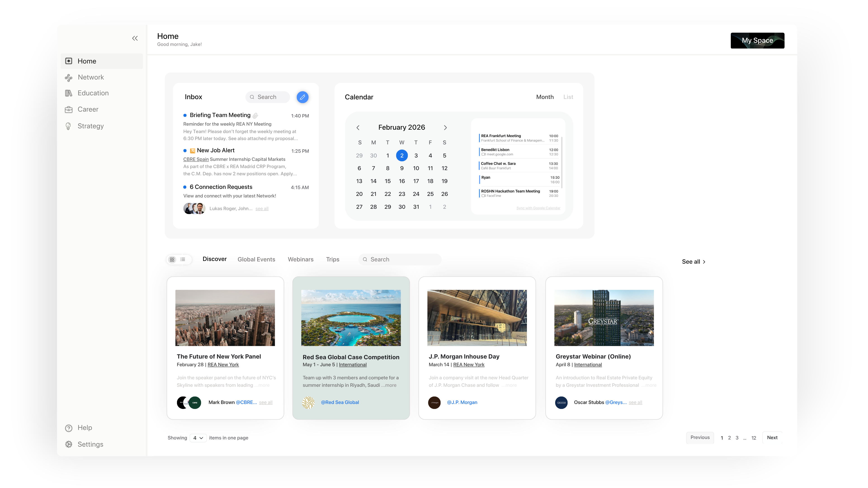Open REA Frankfurt Meeting event

[519, 138]
